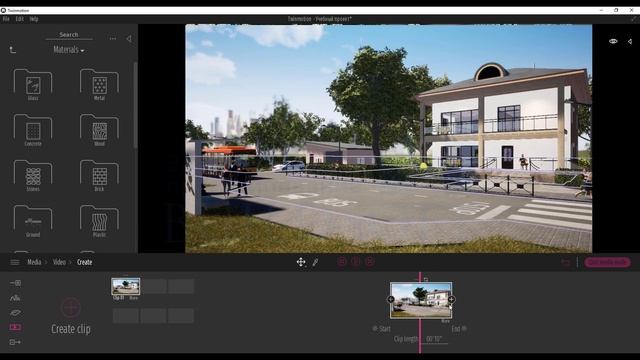Go up one level in the library
The image size is (640, 360).
coord(13,50)
